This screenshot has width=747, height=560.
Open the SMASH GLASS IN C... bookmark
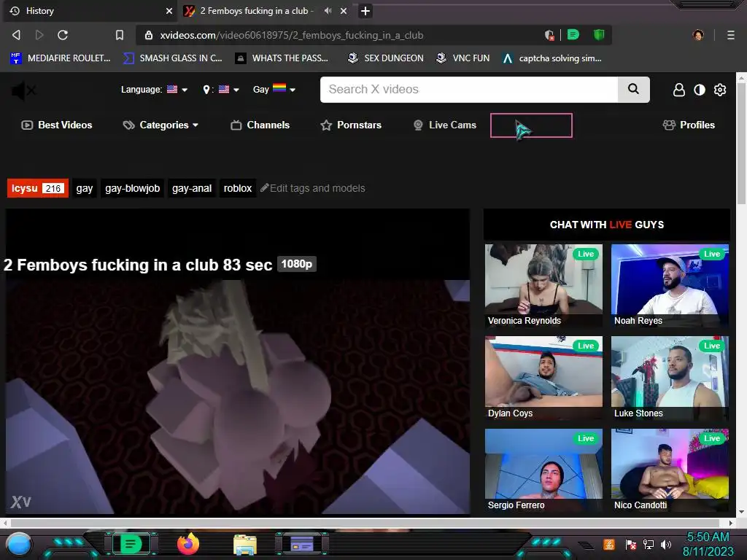(x=173, y=58)
